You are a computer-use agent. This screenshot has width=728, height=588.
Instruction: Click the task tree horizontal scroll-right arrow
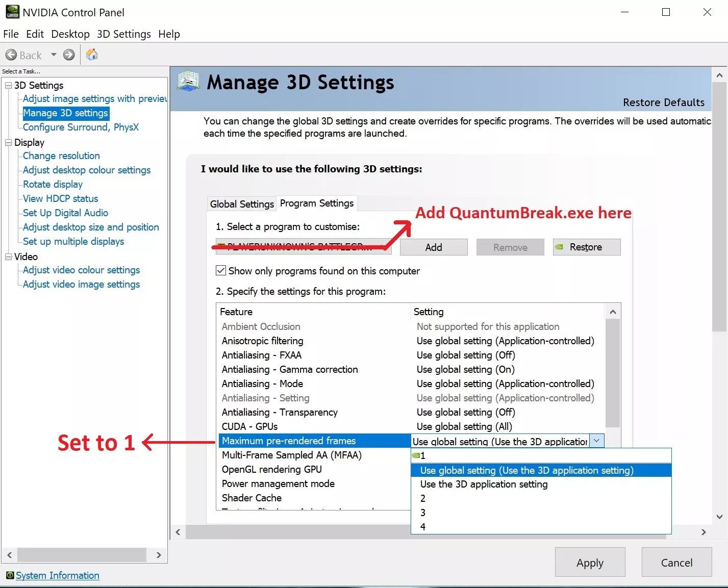point(159,555)
